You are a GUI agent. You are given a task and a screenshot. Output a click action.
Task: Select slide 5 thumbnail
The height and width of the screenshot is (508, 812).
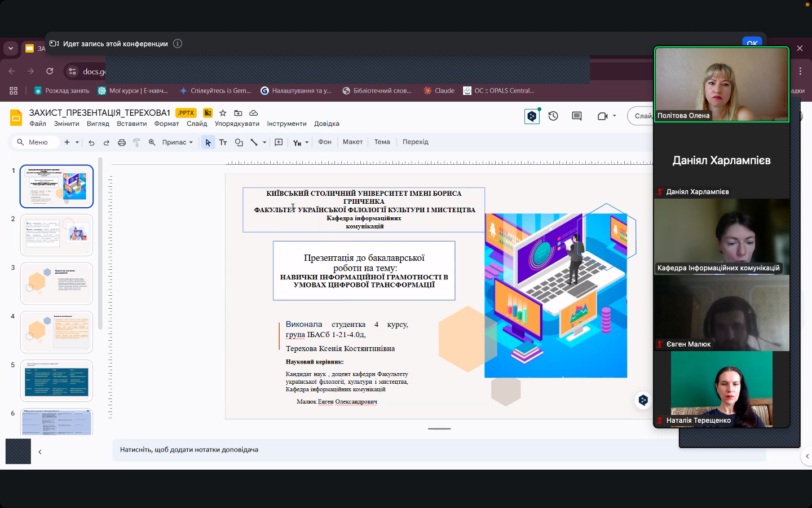pos(56,381)
